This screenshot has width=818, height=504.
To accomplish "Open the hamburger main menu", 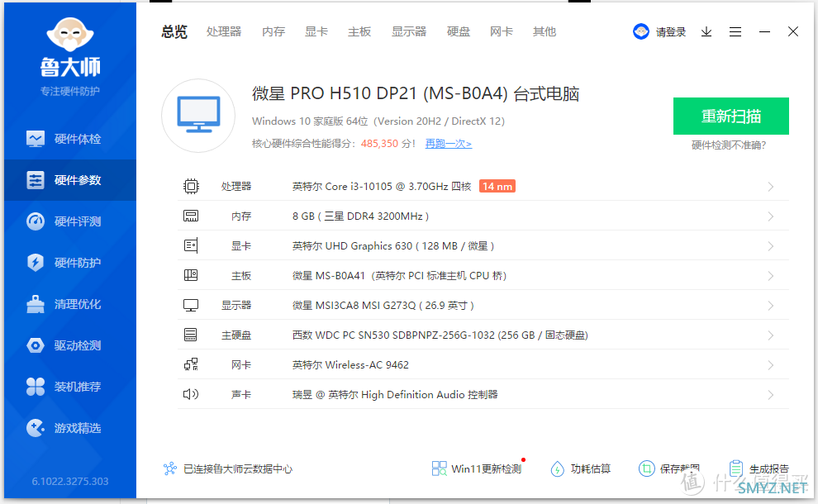I will tap(735, 32).
